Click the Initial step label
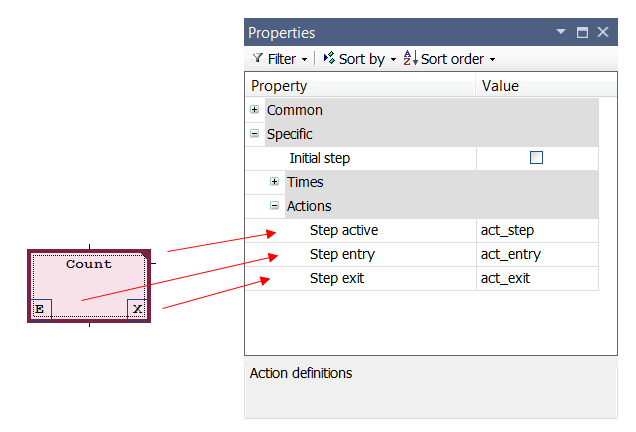The image size is (636, 432). coord(320,158)
